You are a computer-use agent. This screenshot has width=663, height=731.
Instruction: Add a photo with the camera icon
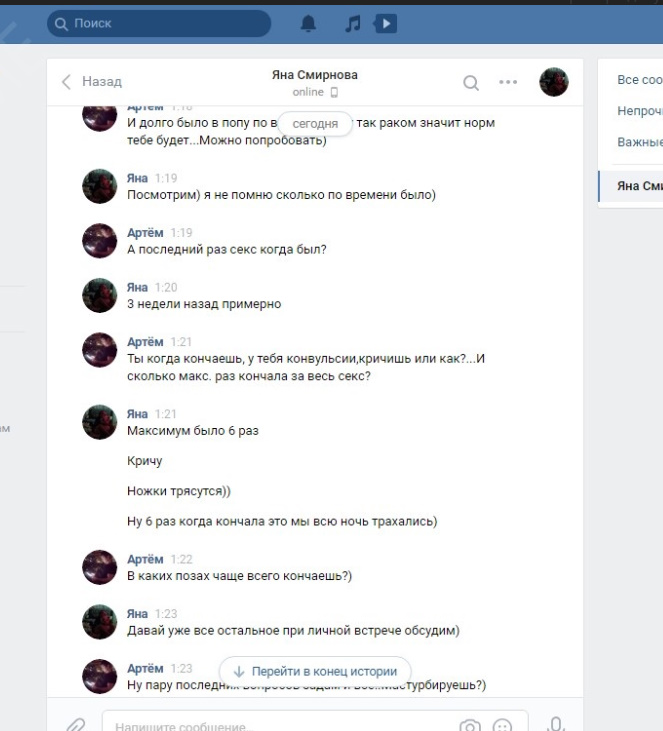(x=470, y=725)
